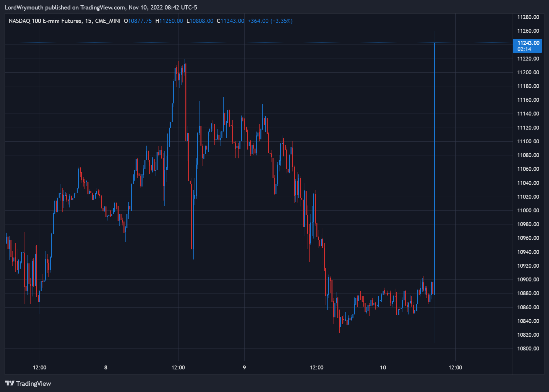Click the 11200.00 price axis label
549x392 pixels.
(x=528, y=72)
